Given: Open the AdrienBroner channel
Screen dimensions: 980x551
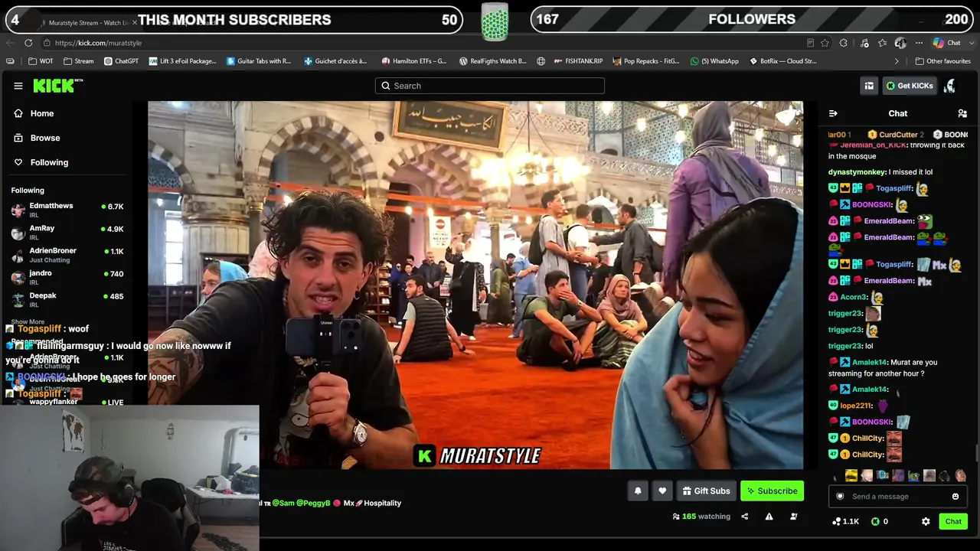Looking at the screenshot, I should [67, 254].
